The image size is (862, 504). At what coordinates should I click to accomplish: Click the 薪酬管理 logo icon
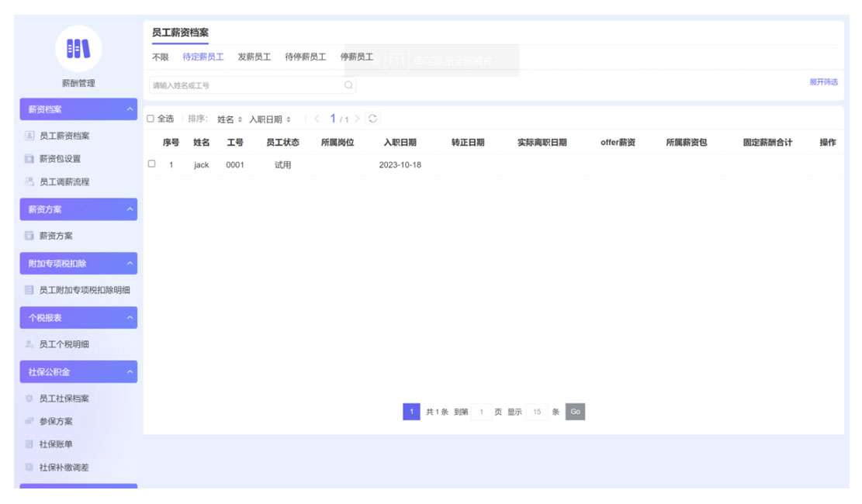click(78, 49)
